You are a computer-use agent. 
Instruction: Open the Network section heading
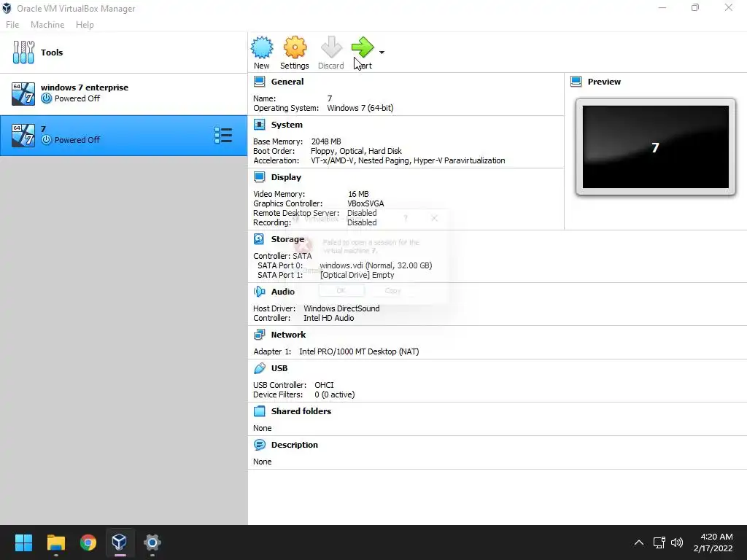288,335
